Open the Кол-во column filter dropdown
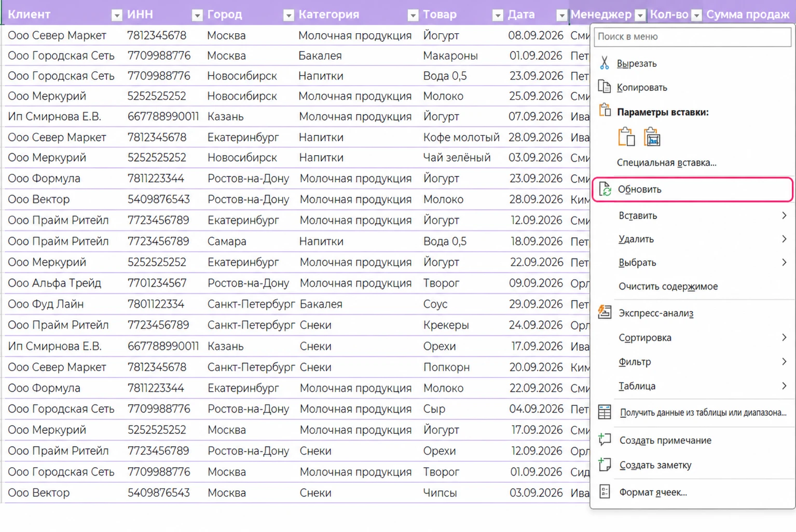The image size is (796, 532). (697, 15)
